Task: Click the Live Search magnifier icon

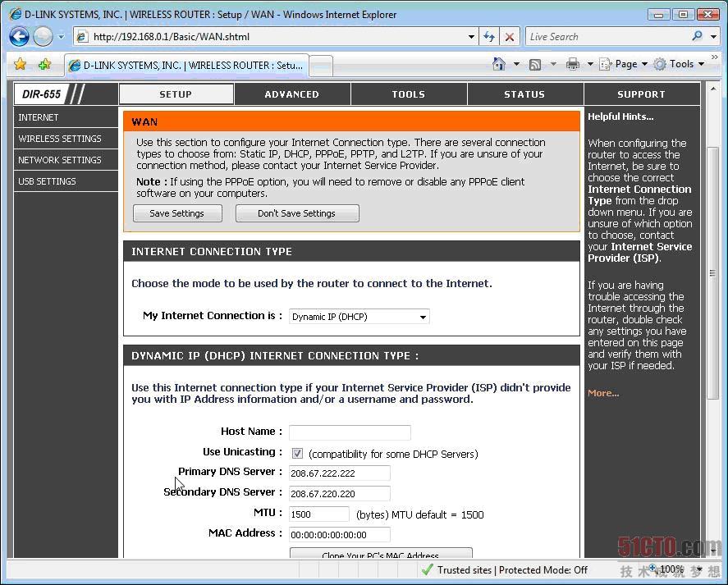Action: [697, 36]
